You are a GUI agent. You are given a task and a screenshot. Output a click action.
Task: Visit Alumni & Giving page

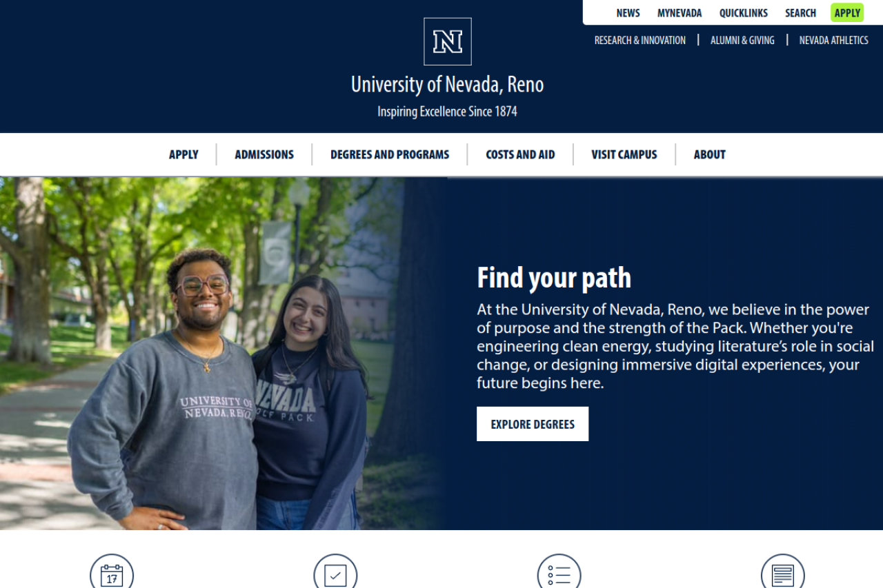point(742,41)
